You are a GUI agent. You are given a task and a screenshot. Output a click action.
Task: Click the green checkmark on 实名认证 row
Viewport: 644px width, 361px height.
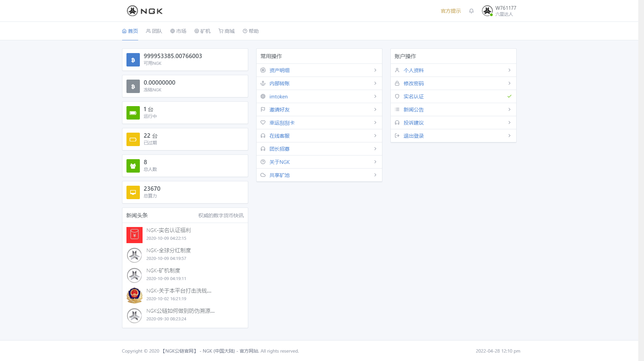point(509,96)
